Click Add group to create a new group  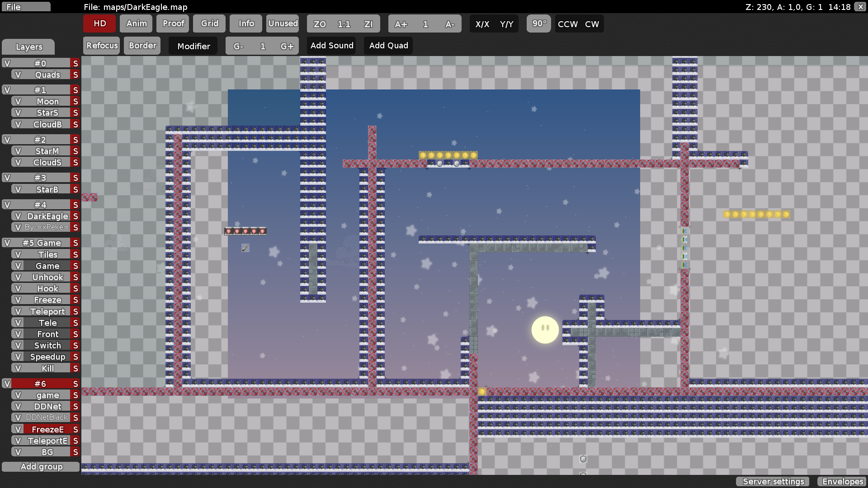(x=40, y=466)
